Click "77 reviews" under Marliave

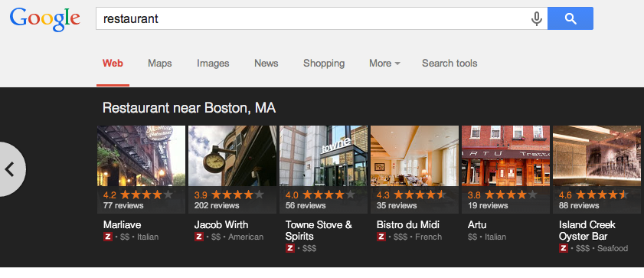click(123, 205)
